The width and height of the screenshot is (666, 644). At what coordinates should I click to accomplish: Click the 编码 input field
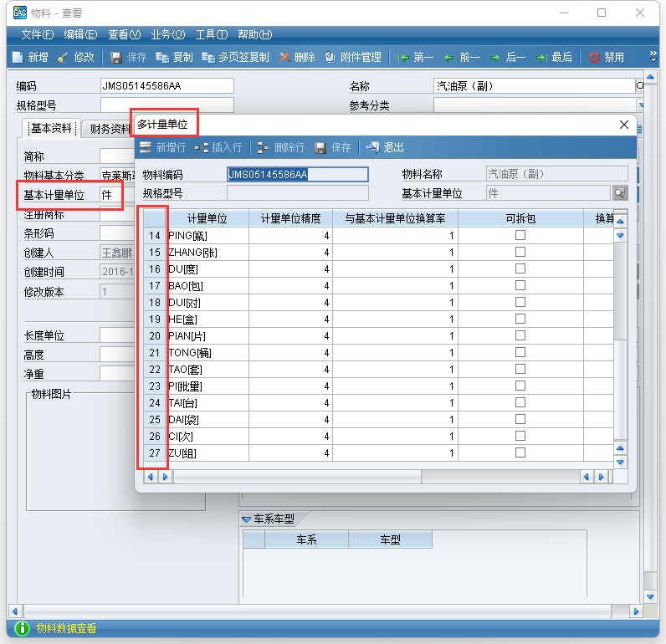tap(166, 85)
